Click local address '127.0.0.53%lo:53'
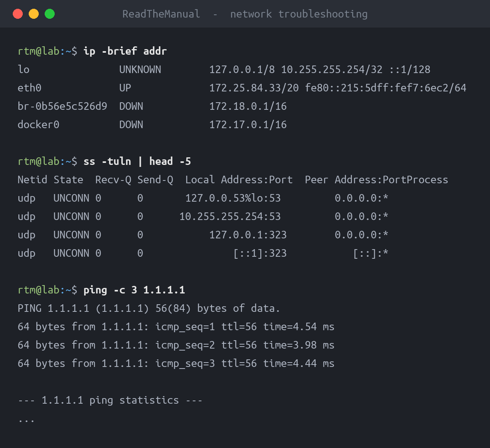Screen dimensions: 490x448 (x=233, y=198)
